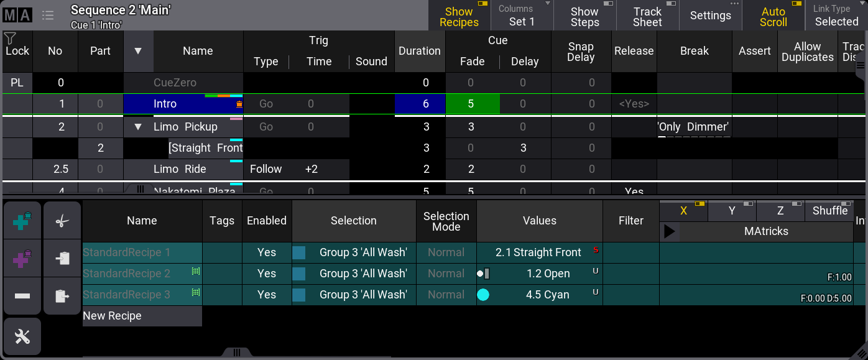868x360 pixels.
Task: Toggle MAtricks Shuffle
Action: point(829,211)
